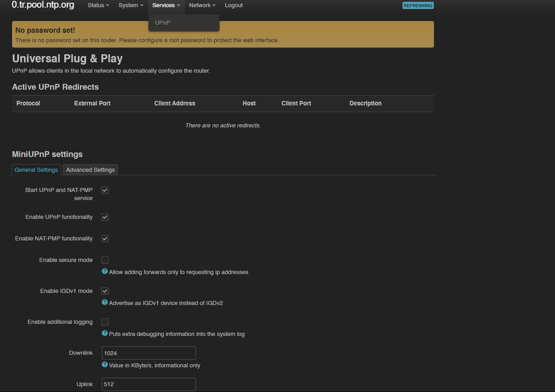Click the help icon beside KByte/s hint

(x=105, y=365)
